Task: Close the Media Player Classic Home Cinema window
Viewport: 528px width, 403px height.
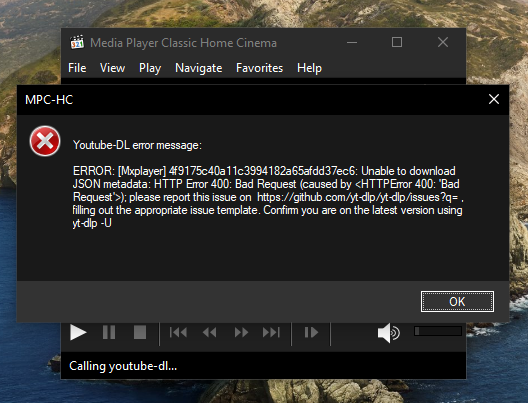Action: point(443,42)
